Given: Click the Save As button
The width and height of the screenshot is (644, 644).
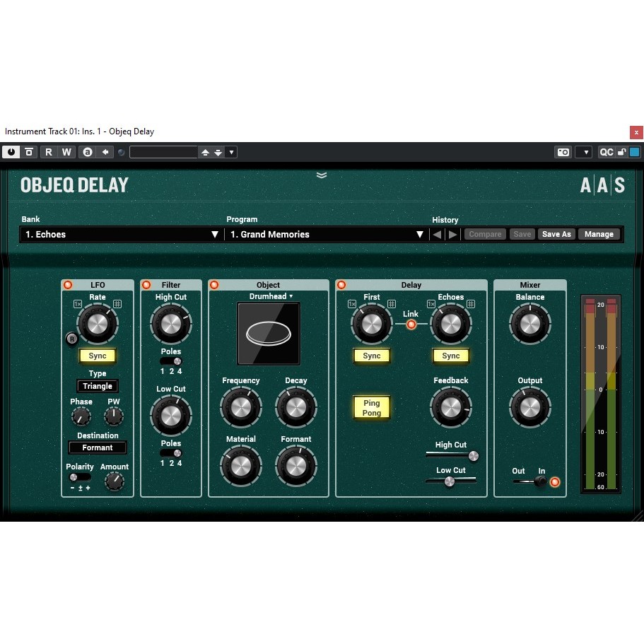Looking at the screenshot, I should 556,235.
